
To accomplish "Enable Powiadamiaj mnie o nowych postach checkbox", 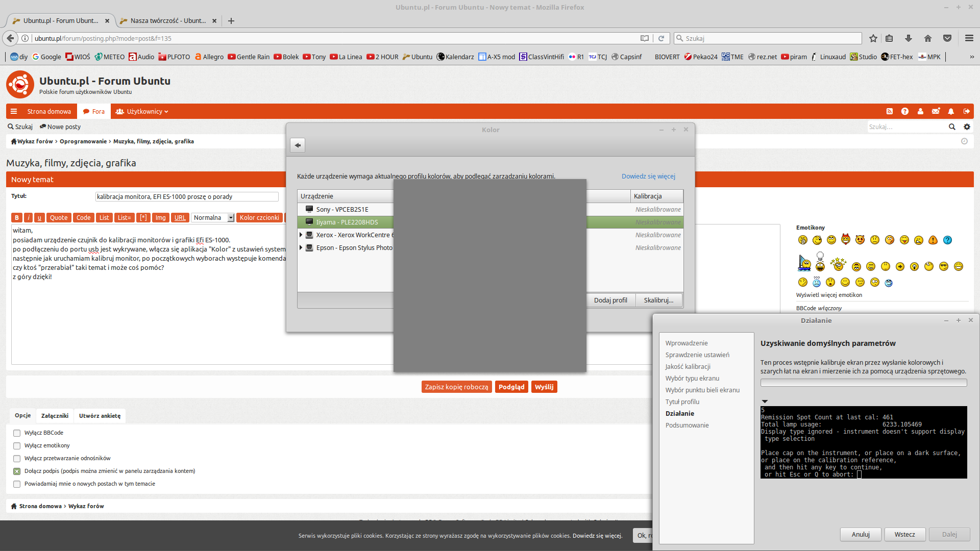I will [17, 484].
